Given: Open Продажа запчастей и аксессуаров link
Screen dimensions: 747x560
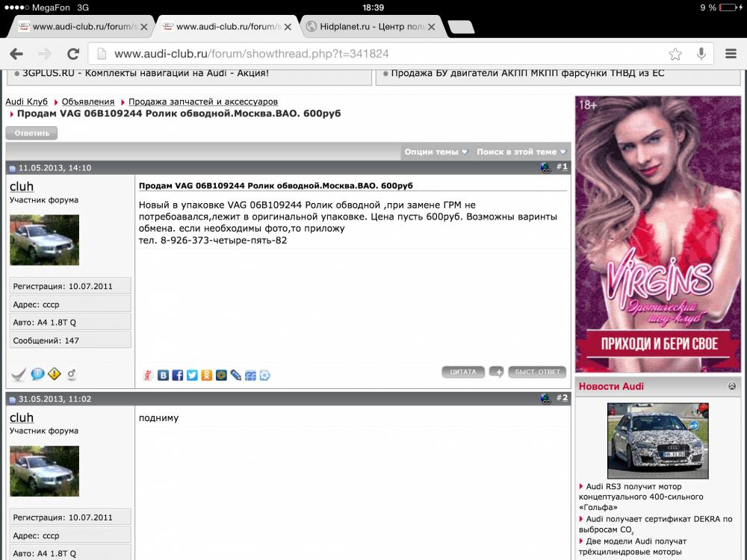Looking at the screenshot, I should click(203, 102).
